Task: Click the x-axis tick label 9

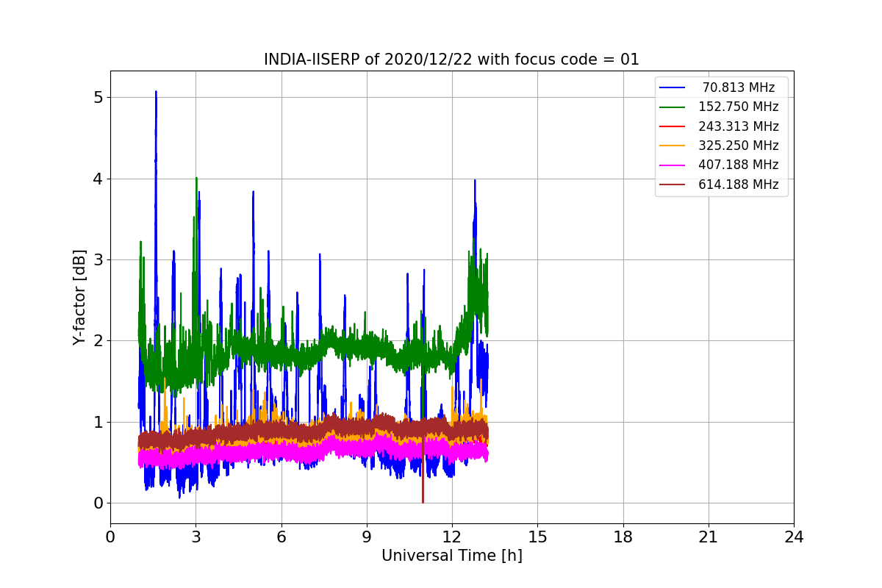Action: 367,537
